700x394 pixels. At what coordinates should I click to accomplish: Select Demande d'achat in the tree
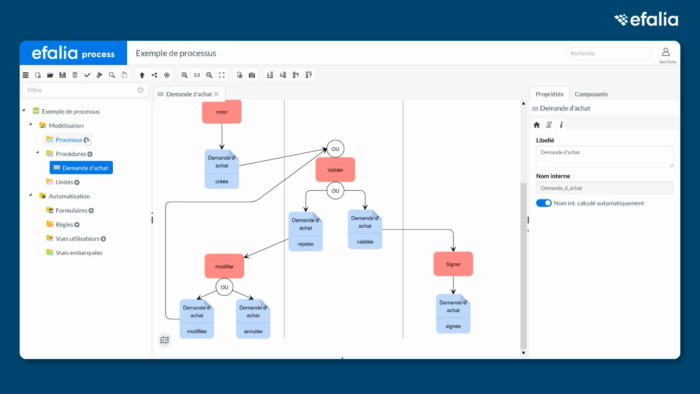[x=81, y=168]
